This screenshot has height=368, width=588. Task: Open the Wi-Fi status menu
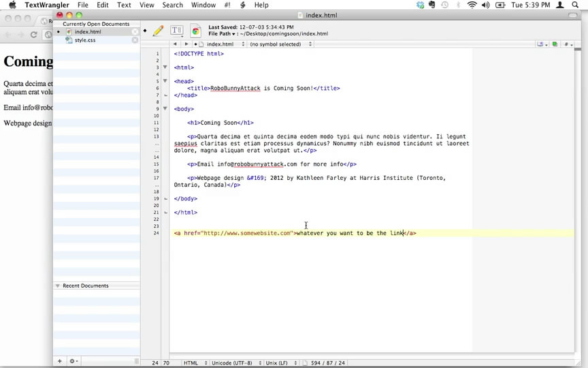pos(472,5)
